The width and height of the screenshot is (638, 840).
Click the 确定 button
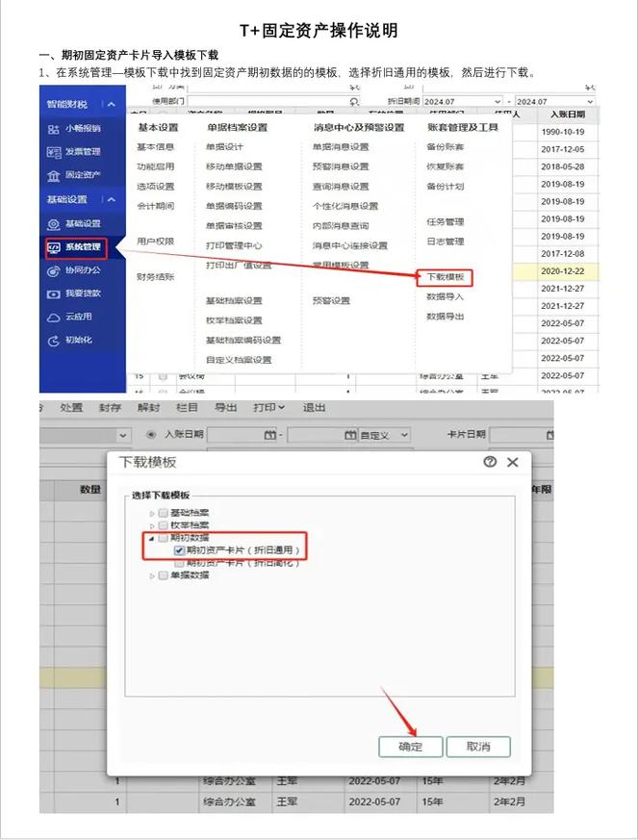(x=410, y=747)
